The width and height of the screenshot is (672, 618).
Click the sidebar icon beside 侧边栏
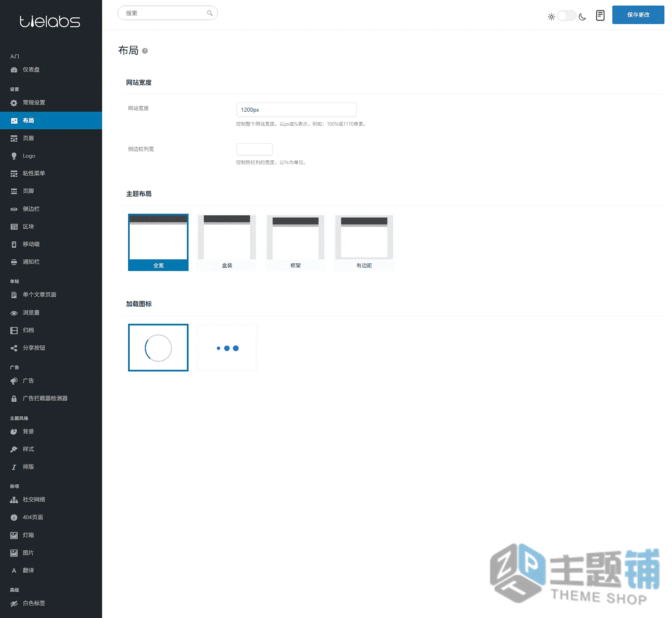pos(14,209)
